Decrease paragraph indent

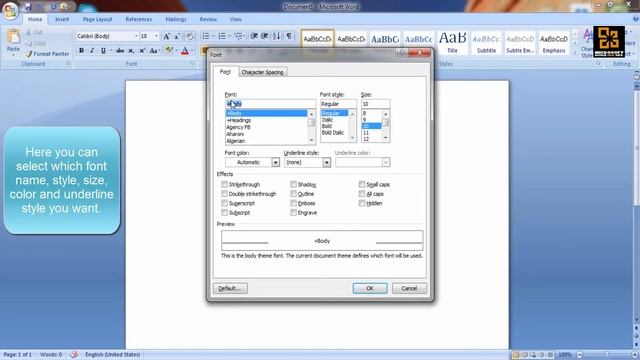pos(254,36)
